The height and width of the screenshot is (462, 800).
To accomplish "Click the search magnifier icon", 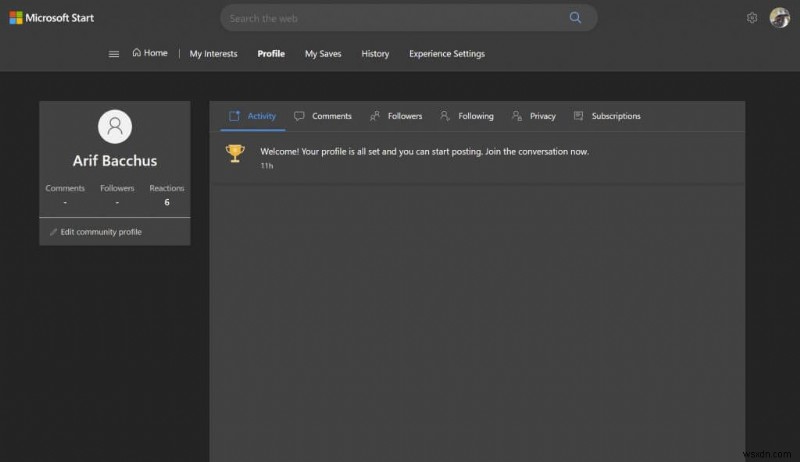I will pos(575,18).
